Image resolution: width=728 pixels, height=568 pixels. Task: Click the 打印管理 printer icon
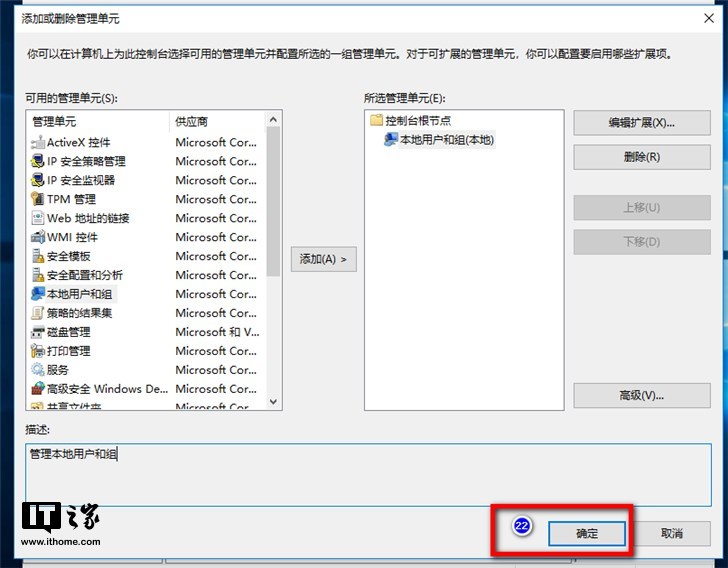click(38, 351)
